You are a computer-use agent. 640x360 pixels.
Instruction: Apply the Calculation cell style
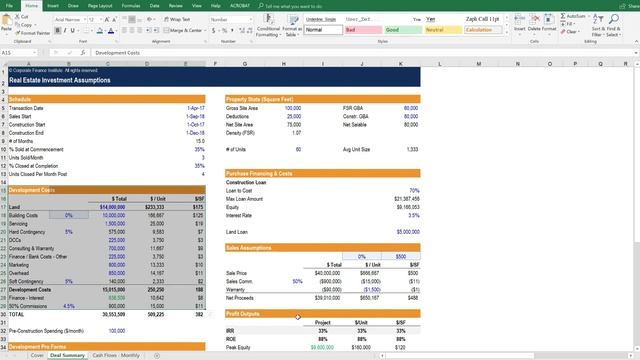tap(483, 30)
